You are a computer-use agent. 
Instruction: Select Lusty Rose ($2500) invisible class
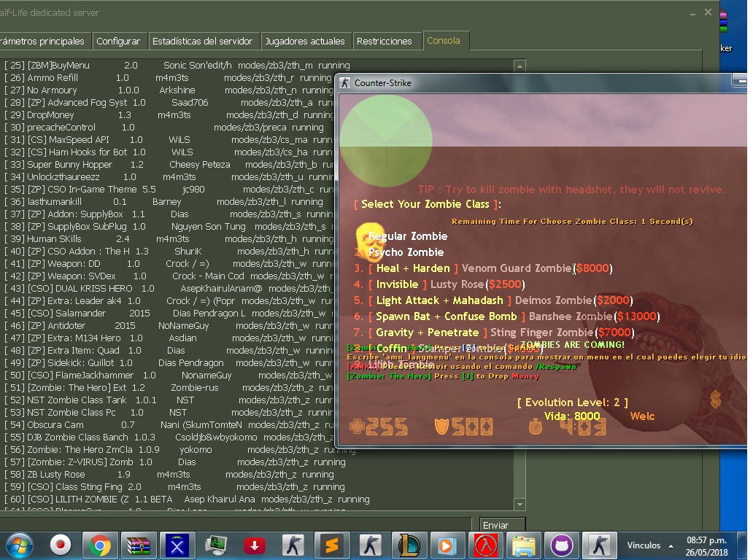[x=439, y=284]
